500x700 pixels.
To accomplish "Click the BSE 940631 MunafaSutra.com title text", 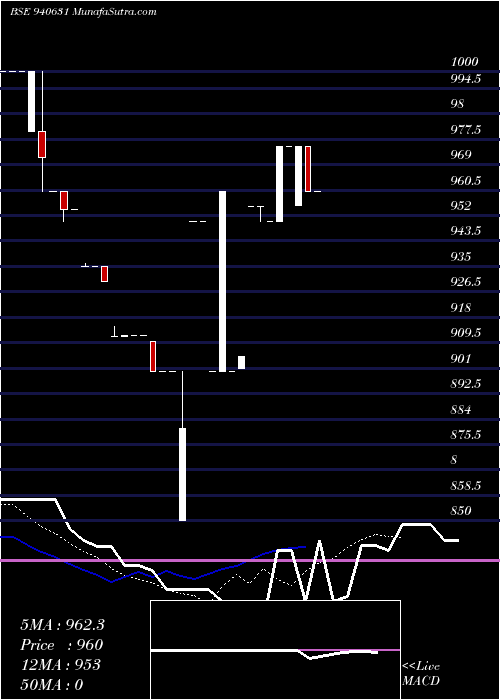I will click(x=83, y=12).
